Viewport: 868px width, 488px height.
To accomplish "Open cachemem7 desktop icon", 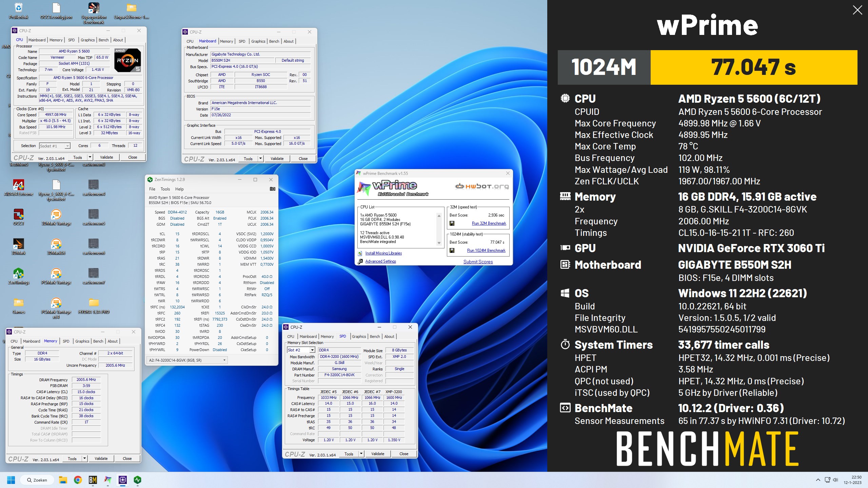I will coord(94,276).
